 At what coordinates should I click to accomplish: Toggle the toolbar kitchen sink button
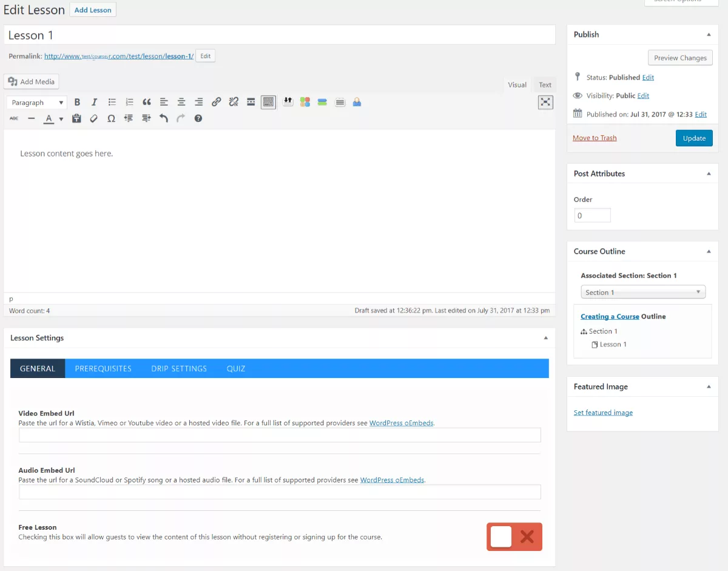(x=268, y=103)
